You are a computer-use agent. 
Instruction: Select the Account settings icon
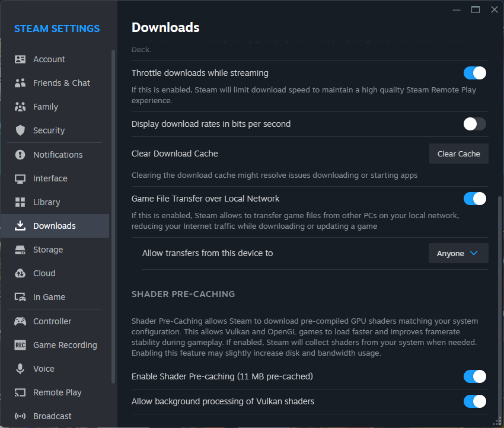click(x=20, y=59)
